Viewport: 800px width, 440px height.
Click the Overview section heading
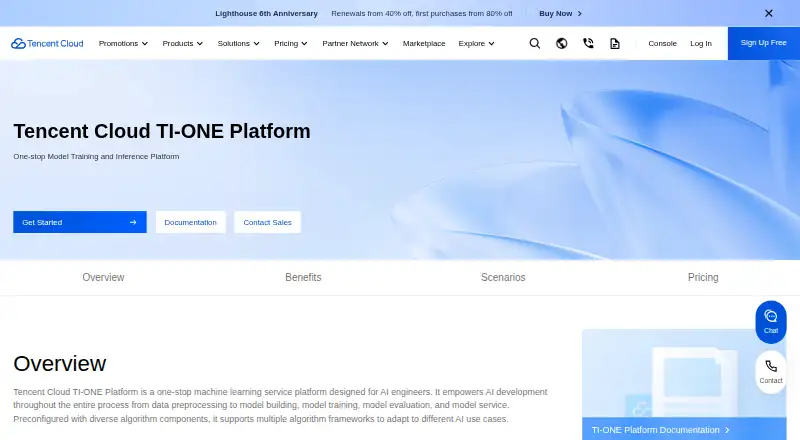tap(60, 363)
